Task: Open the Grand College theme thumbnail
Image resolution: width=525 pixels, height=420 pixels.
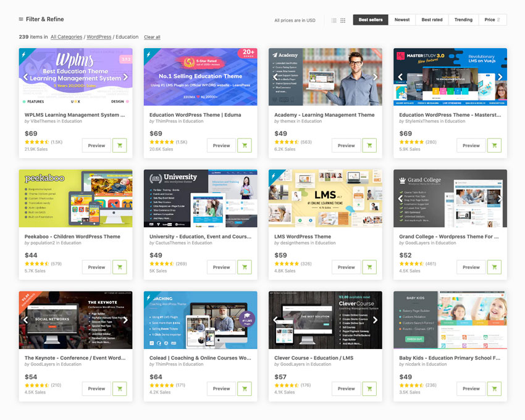Action: click(x=450, y=198)
